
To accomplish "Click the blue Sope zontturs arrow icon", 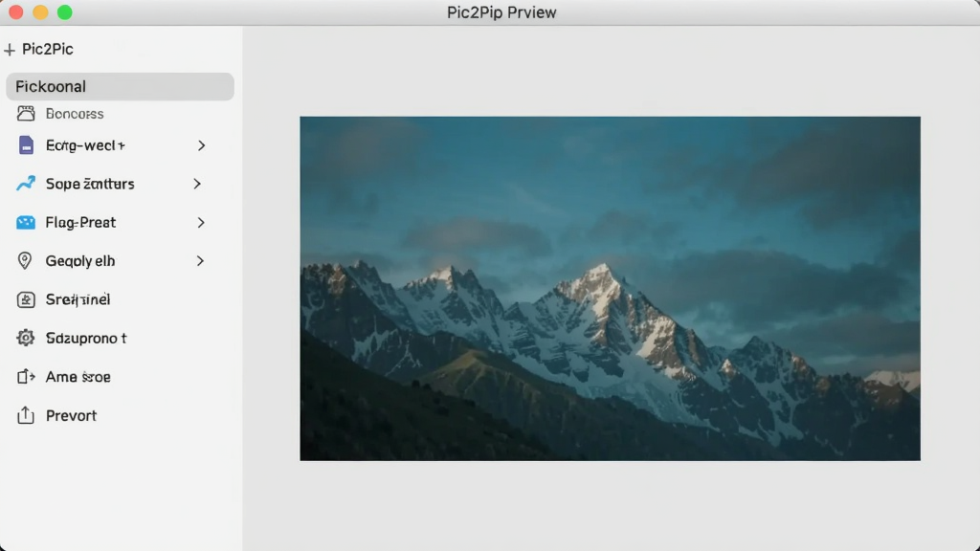I will pos(26,184).
